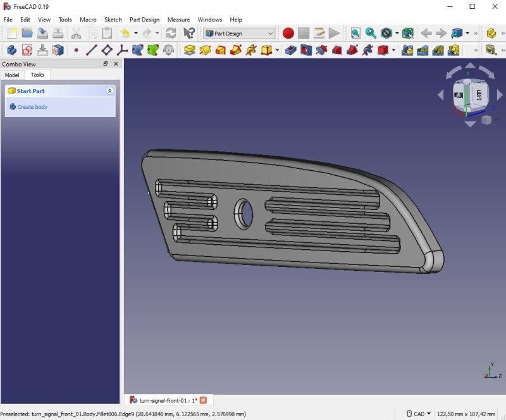Open the Sketch menu
Screen dimensions: 506x420
pyautogui.click(x=113, y=20)
